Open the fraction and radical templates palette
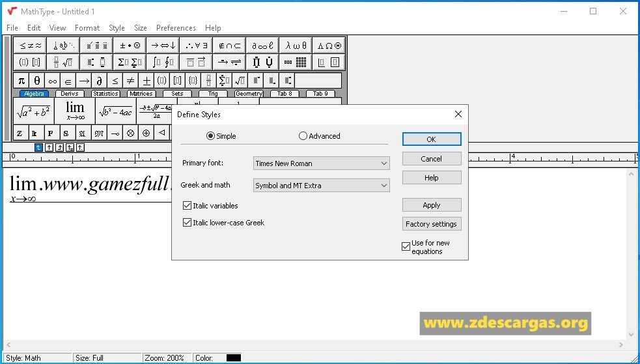The height and width of the screenshot is (364, 640). click(63, 62)
